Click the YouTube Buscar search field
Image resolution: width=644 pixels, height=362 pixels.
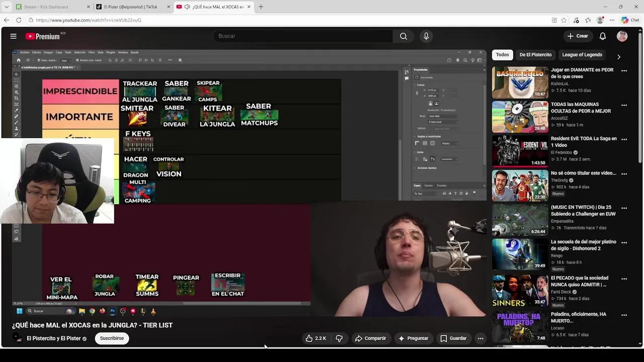(303, 36)
